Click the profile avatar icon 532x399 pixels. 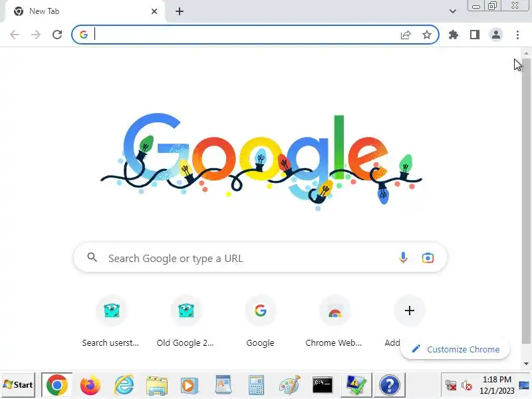click(x=496, y=35)
